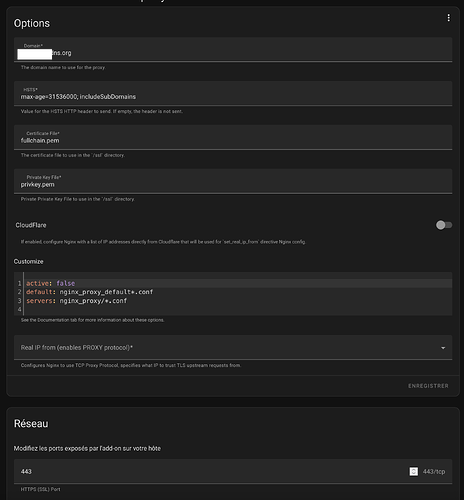
Task: Click the Réseau section heading
Action: coord(31,423)
